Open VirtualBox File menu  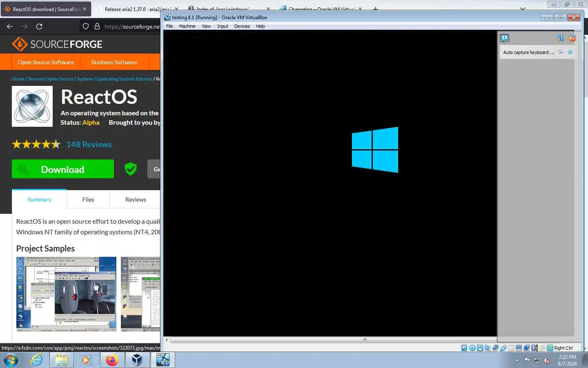tap(169, 26)
